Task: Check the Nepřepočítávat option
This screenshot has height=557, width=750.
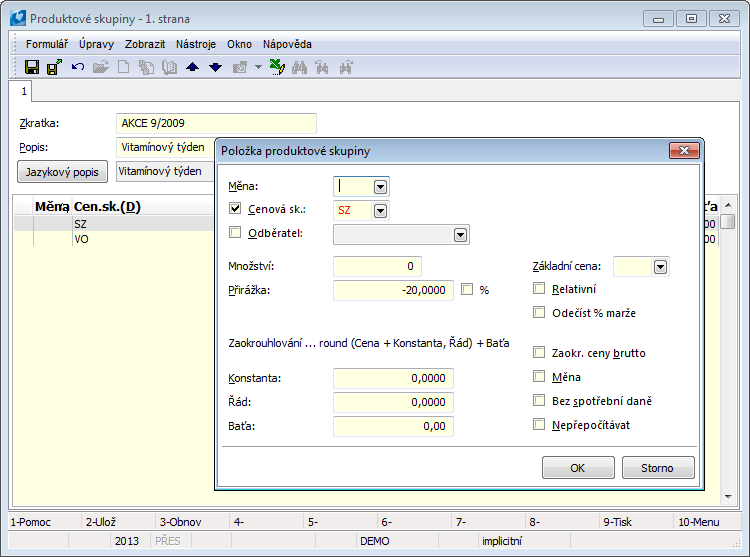Action: 540,424
